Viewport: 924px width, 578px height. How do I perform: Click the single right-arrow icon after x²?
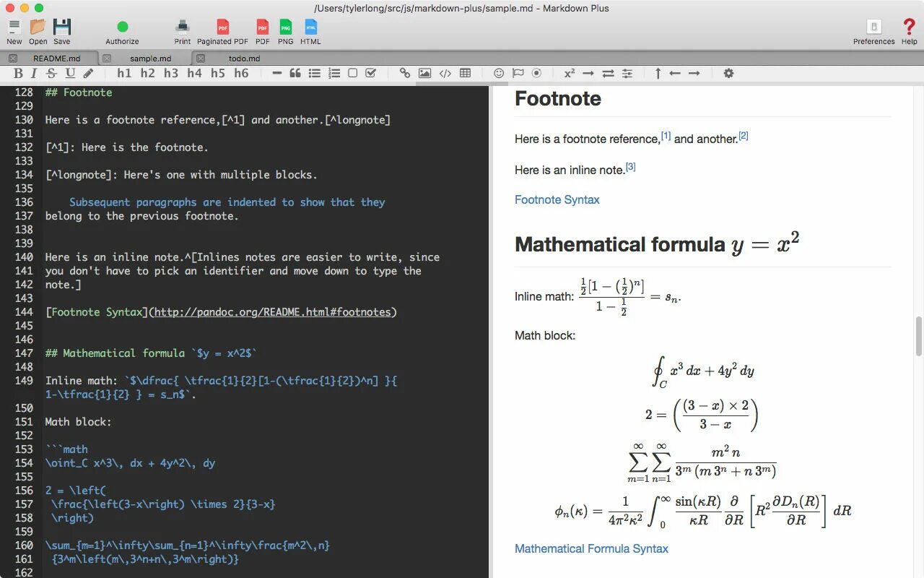point(588,73)
